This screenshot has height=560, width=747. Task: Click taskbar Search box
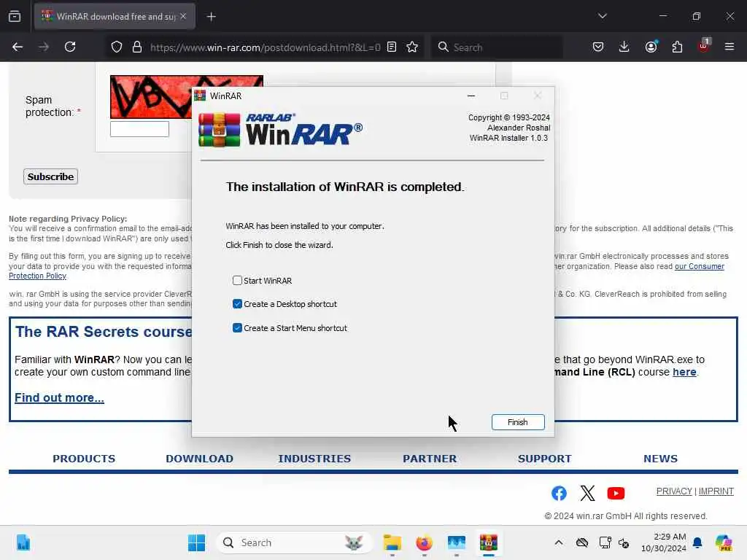coord(295,542)
